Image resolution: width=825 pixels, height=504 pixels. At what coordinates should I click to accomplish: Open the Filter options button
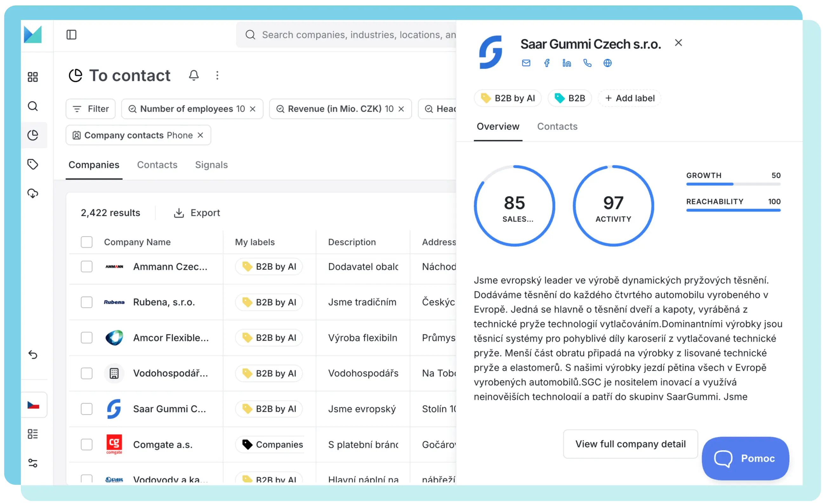[91, 109]
